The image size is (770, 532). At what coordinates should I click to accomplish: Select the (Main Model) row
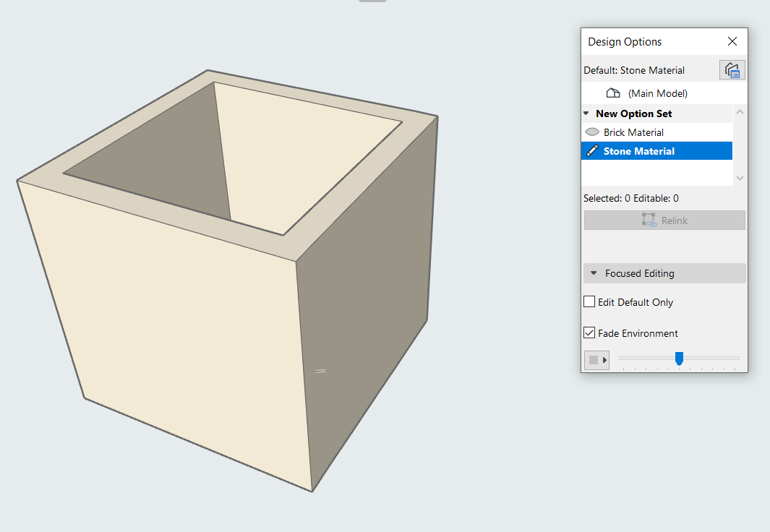664,93
